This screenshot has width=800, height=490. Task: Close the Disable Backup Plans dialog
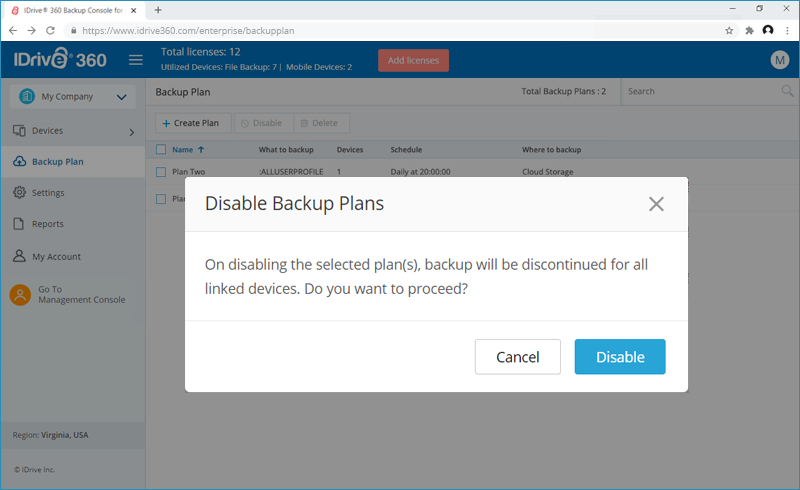point(656,204)
